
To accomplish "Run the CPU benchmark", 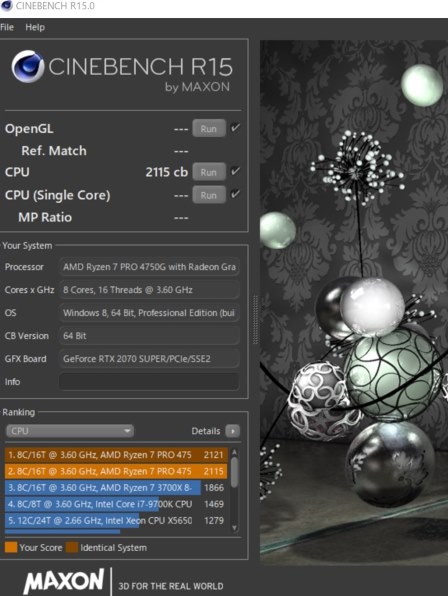I will tap(209, 172).
